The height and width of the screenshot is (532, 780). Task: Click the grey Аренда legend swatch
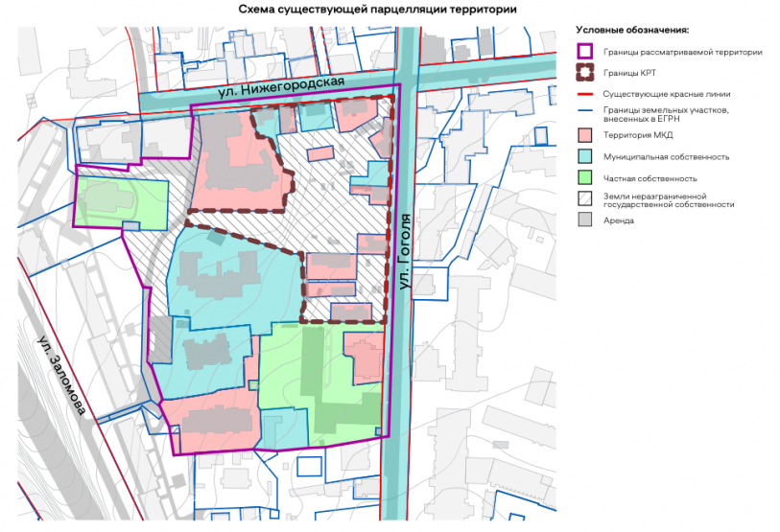pyautogui.click(x=585, y=220)
